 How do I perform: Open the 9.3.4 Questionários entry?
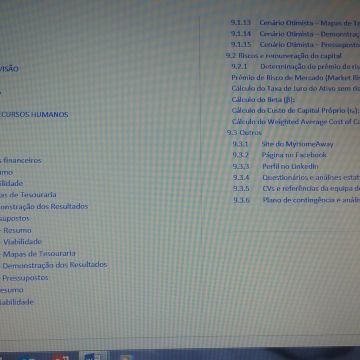coord(296,177)
